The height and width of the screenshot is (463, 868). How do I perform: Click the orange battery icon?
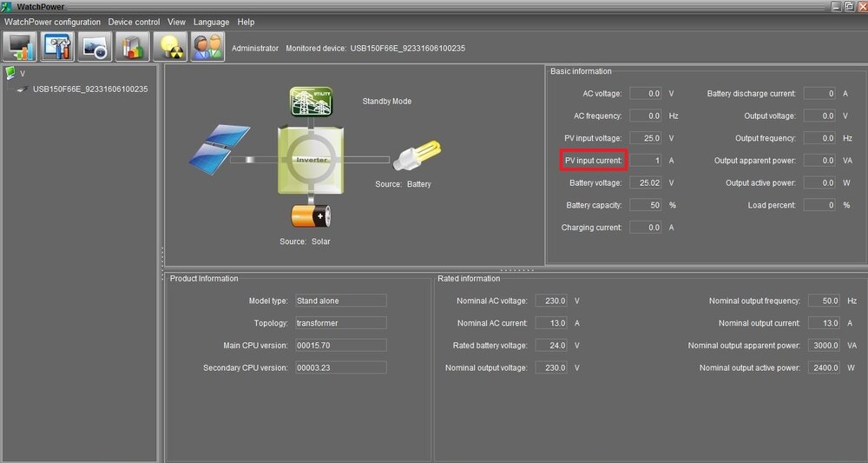310,216
